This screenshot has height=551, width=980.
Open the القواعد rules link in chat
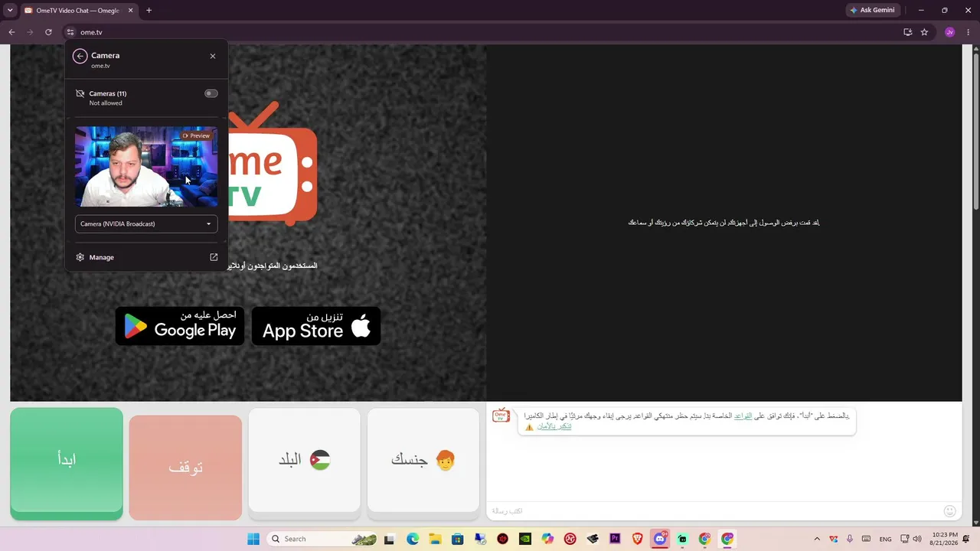click(743, 416)
